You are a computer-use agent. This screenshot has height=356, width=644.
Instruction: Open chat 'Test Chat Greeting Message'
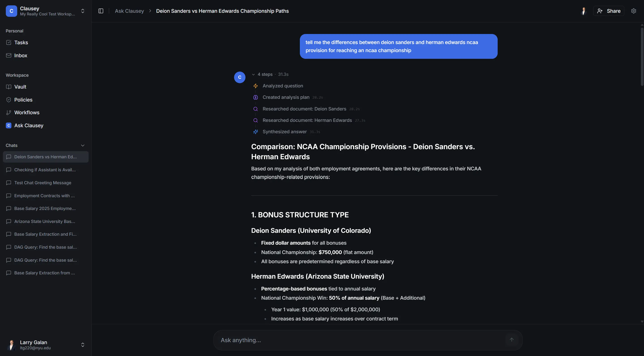point(43,183)
